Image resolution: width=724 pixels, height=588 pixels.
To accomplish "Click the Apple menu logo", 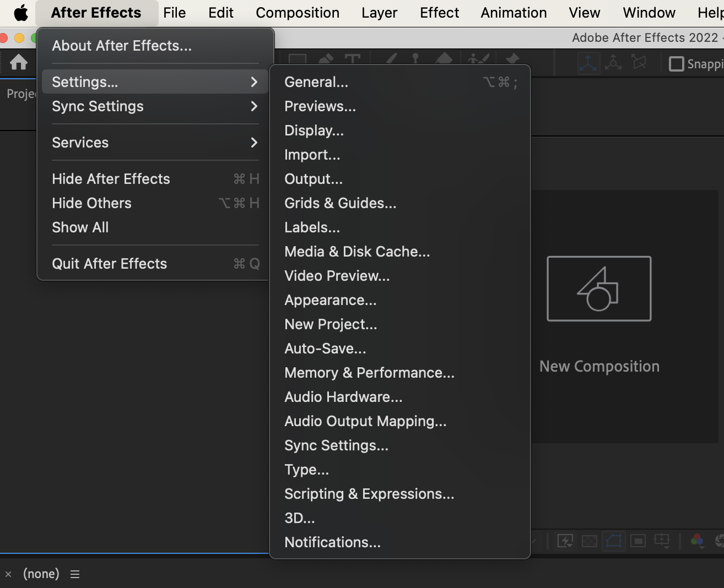I will tap(20, 12).
